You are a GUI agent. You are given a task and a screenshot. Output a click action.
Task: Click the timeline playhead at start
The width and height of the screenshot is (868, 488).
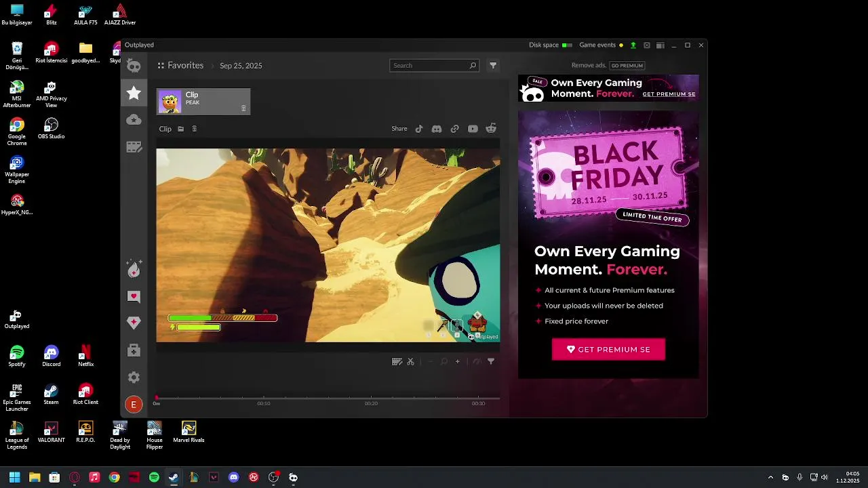pyautogui.click(x=157, y=399)
